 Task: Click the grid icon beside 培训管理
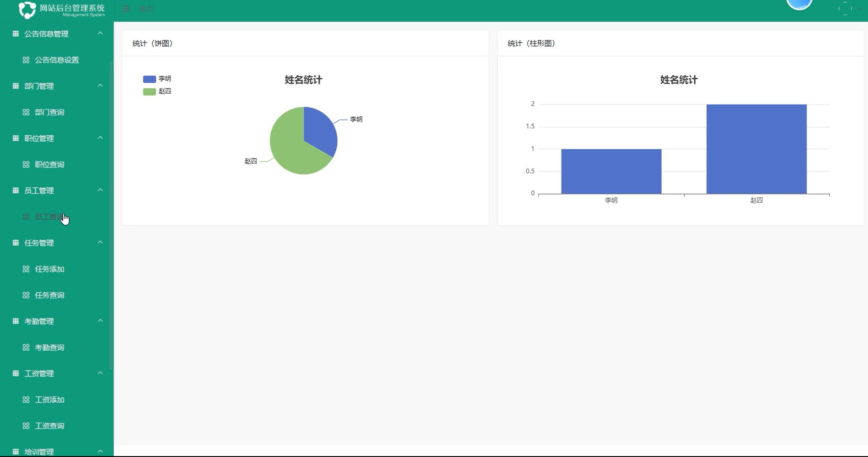click(x=16, y=452)
